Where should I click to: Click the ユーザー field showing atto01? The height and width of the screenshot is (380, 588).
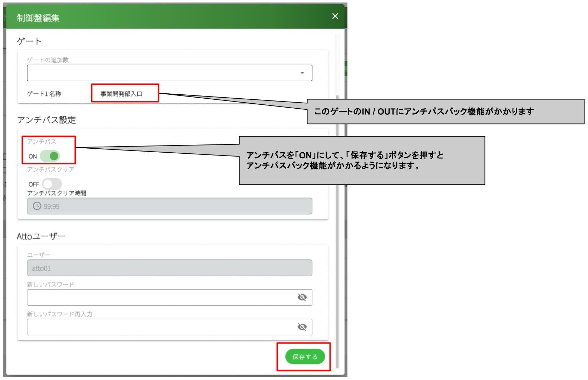click(169, 268)
